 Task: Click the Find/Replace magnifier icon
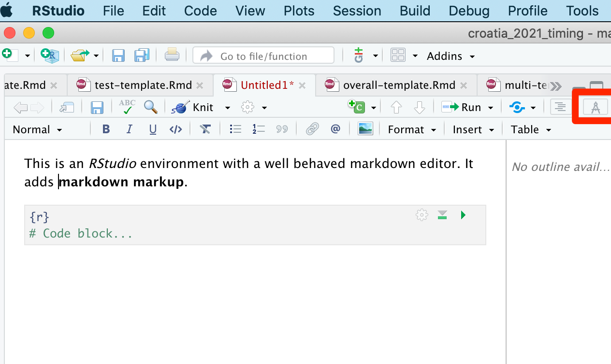tap(151, 107)
